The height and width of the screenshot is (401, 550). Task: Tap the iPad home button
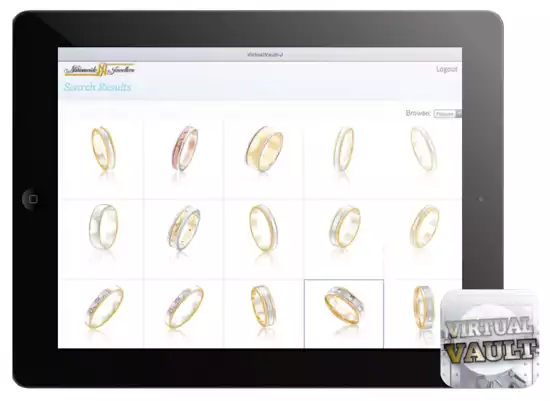[33, 199]
